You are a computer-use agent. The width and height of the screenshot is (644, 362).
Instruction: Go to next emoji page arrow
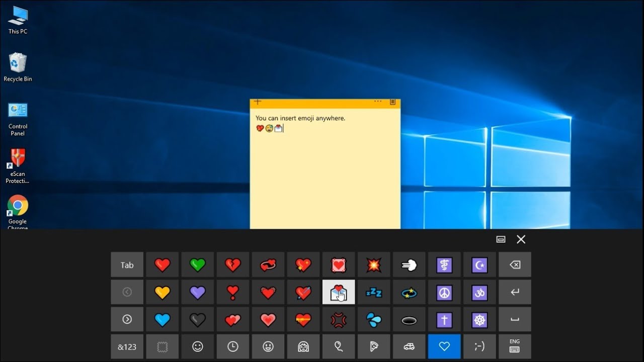[x=127, y=319]
